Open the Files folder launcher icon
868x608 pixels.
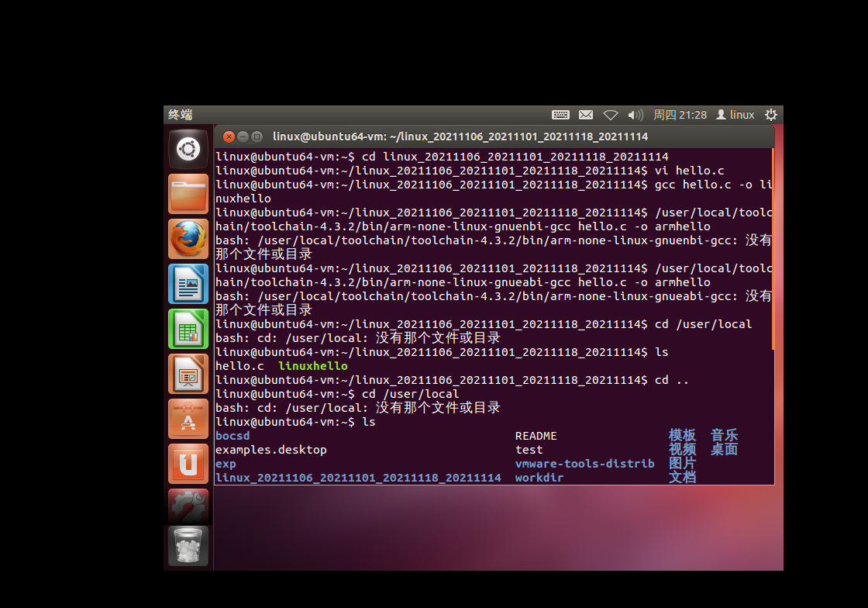[x=188, y=194]
